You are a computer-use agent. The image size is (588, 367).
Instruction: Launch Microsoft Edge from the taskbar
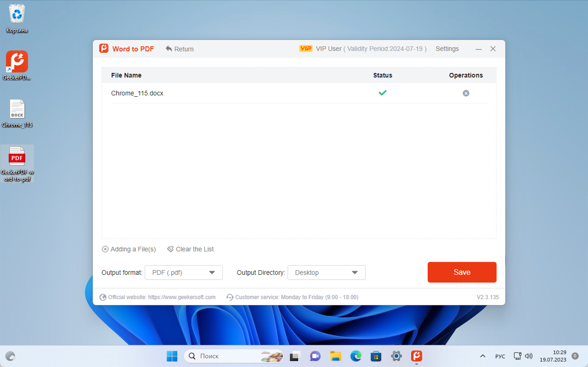356,356
